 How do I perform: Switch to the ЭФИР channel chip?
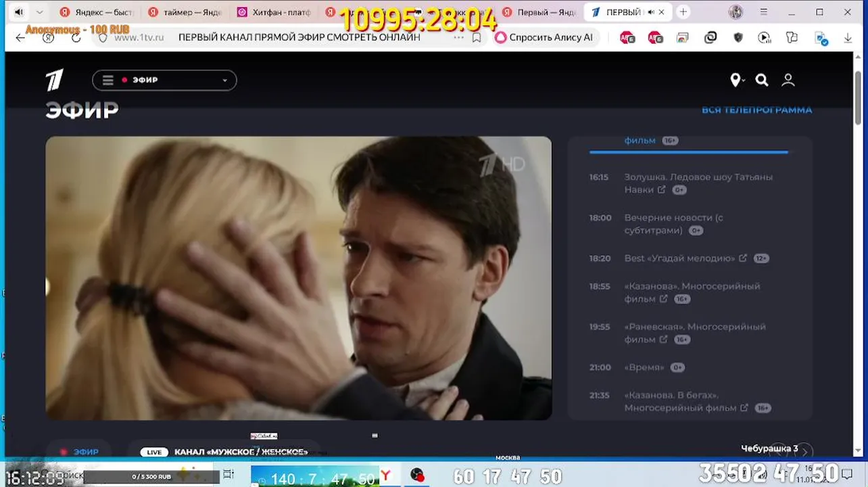click(79, 452)
